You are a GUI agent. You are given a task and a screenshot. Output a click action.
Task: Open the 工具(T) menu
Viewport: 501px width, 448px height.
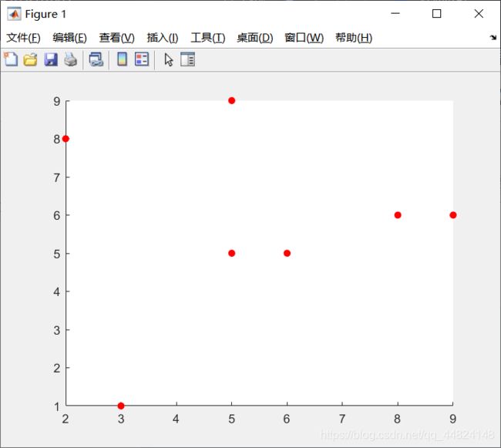click(207, 38)
